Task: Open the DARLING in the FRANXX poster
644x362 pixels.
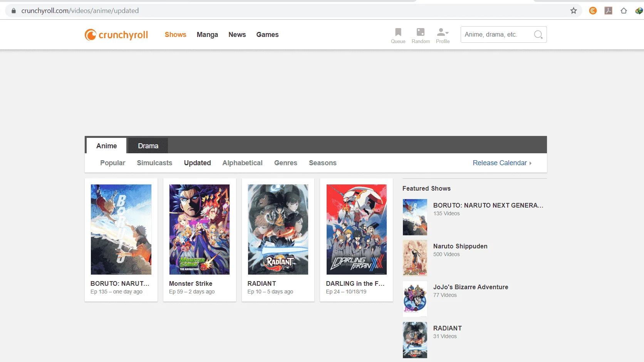Action: (357, 230)
